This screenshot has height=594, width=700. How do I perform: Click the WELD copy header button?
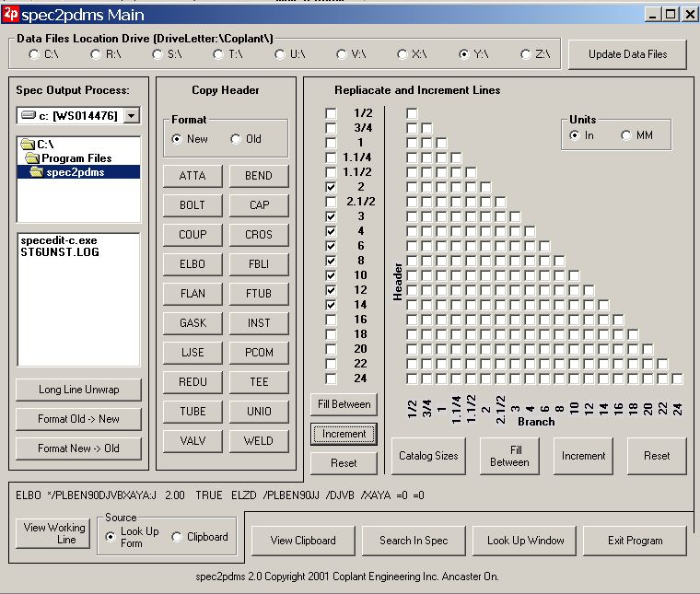coord(259,440)
